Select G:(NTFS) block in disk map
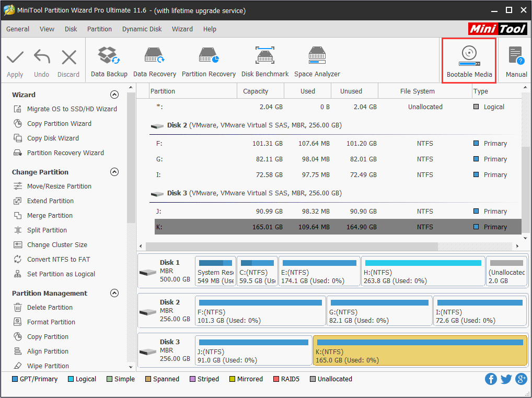This screenshot has height=398, width=532. (x=379, y=311)
